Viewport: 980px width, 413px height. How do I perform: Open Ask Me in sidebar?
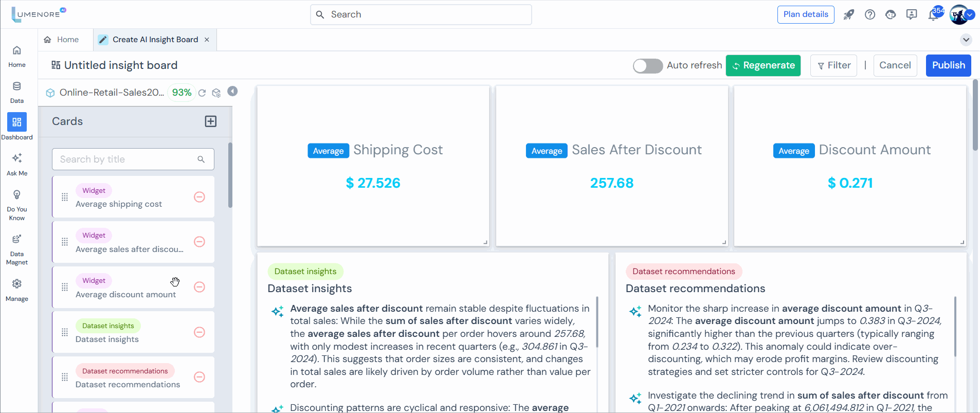click(17, 164)
